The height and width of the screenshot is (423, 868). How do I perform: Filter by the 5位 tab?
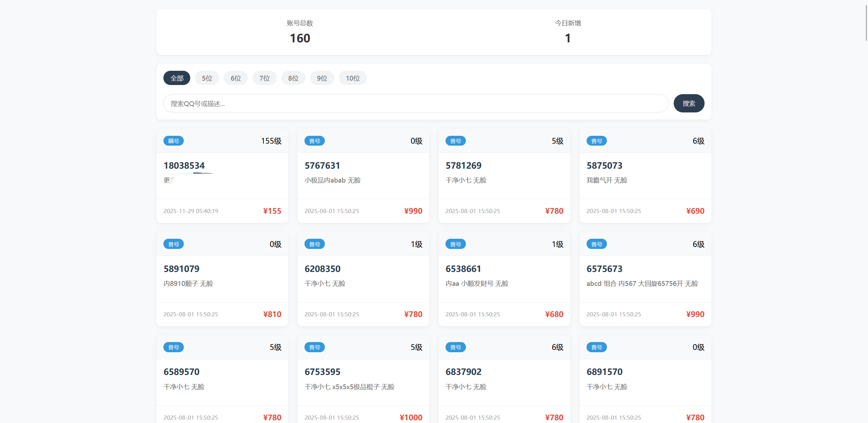tap(207, 78)
